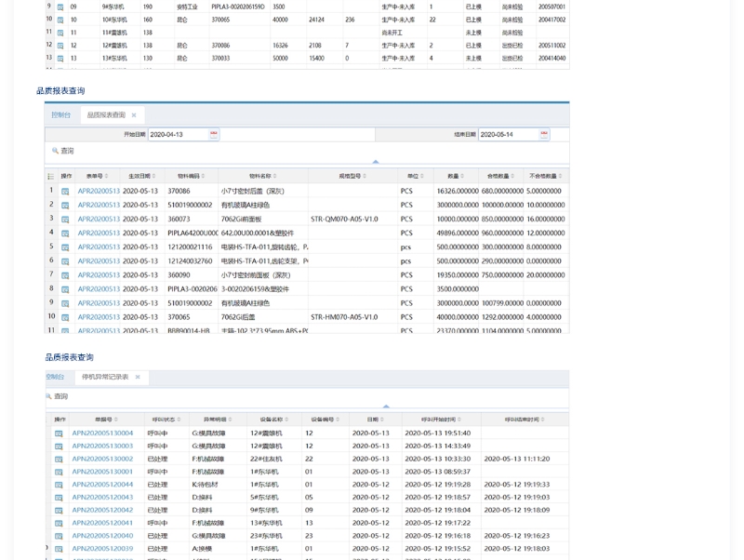
Task: Open the APN202005120041 record link
Action: click(x=102, y=523)
